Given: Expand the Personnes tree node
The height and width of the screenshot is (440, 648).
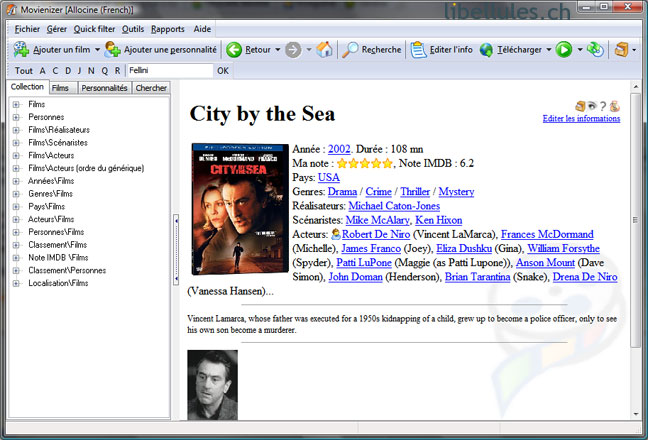Looking at the screenshot, I should [x=16, y=117].
